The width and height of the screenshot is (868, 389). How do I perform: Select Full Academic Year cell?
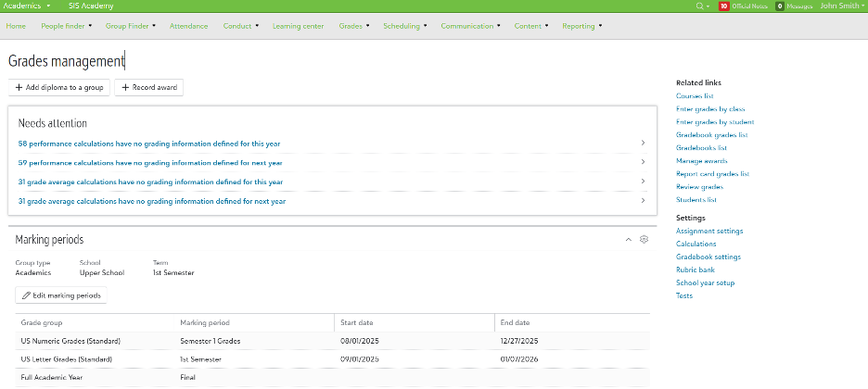coord(95,377)
